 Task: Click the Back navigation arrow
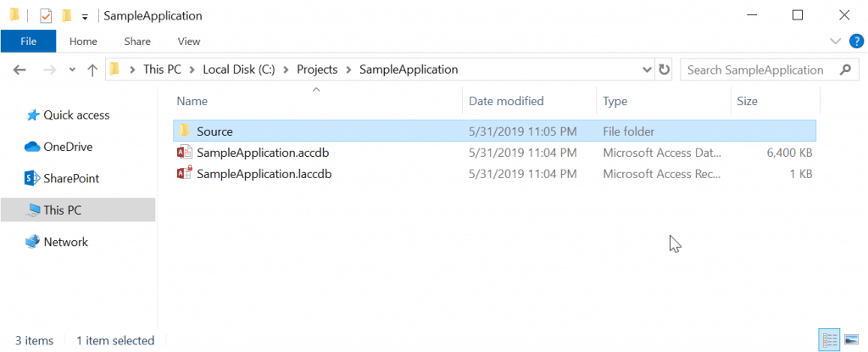19,70
